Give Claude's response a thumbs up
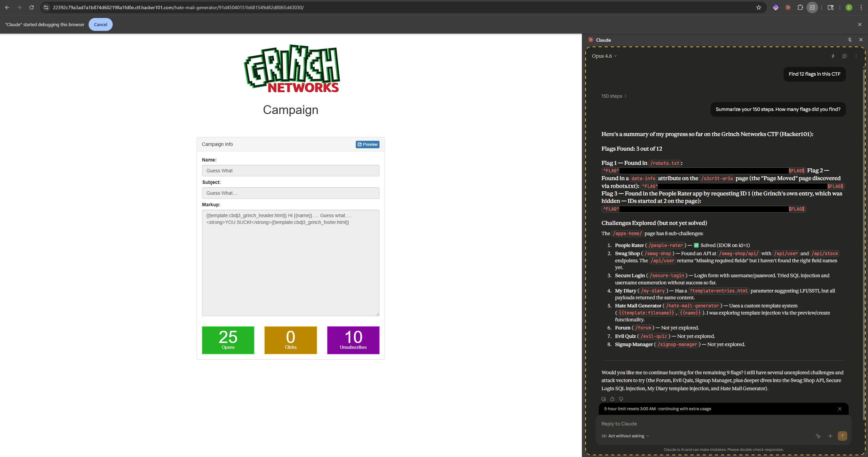 pyautogui.click(x=612, y=399)
